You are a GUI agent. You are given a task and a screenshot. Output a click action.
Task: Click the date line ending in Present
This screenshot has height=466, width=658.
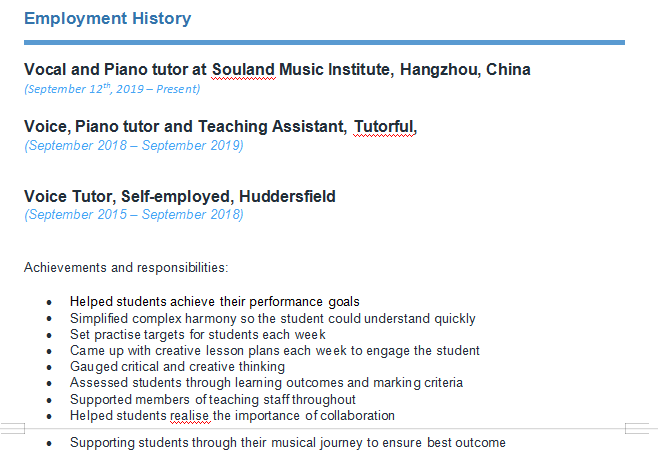[112, 89]
